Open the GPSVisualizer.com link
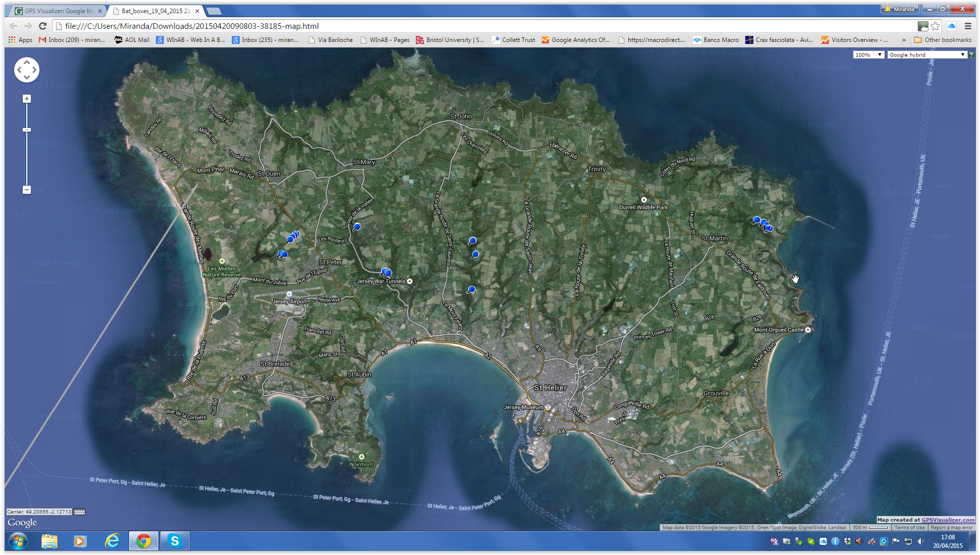Image resolution: width=980 pixels, height=555 pixels. pyautogui.click(x=948, y=520)
